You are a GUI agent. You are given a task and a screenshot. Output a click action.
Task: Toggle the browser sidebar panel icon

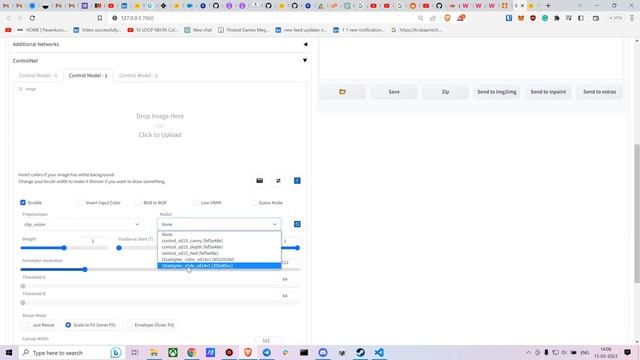(581, 18)
